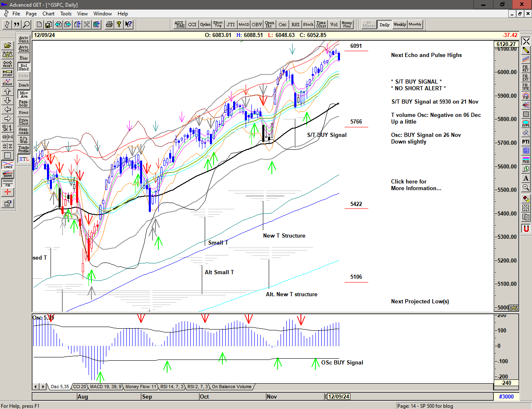Toggle the XTL indicator button
Screen dimensions: 532x409
coord(24,159)
